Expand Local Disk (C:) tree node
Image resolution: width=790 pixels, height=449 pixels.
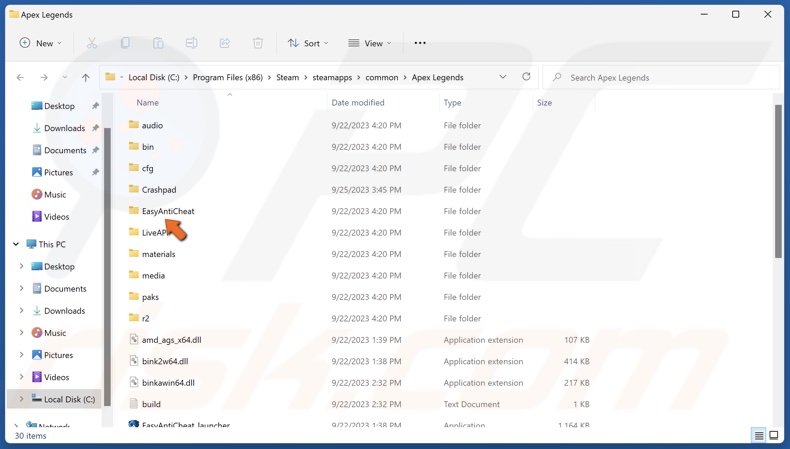[21, 399]
